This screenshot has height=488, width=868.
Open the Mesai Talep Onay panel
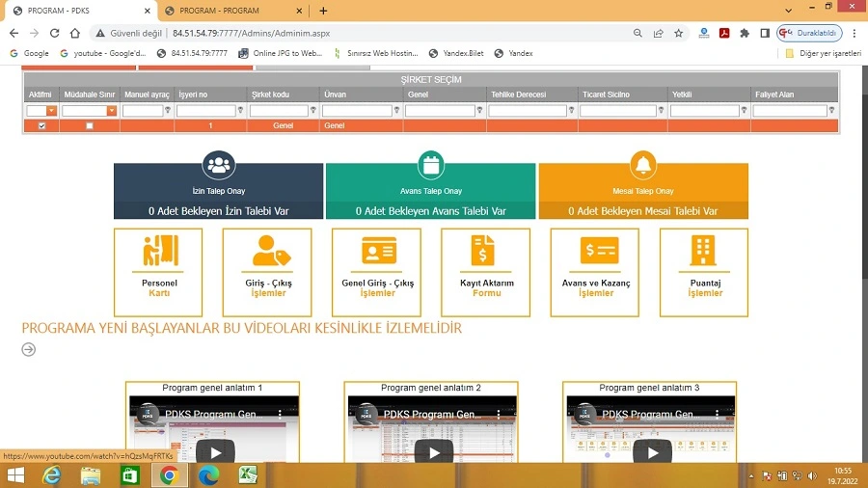642,191
